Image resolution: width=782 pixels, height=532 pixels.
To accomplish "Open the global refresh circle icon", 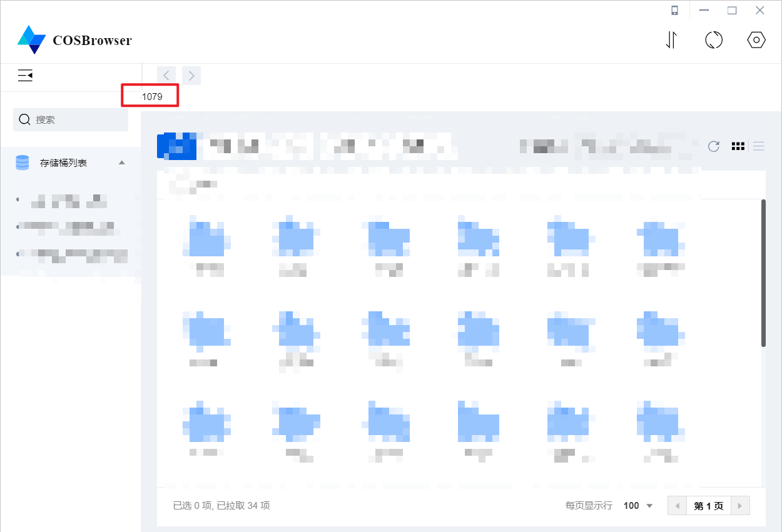I will (x=714, y=39).
